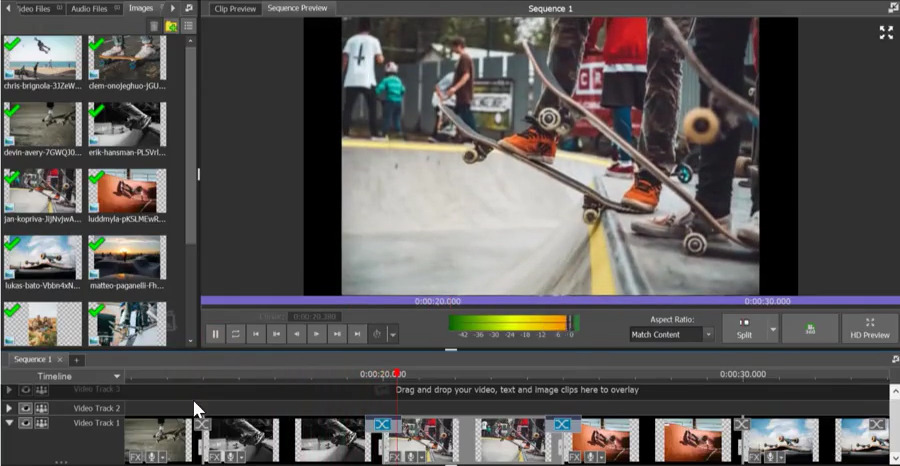900x466 pixels.
Task: Open FX on first timeline clip
Action: tap(135, 457)
